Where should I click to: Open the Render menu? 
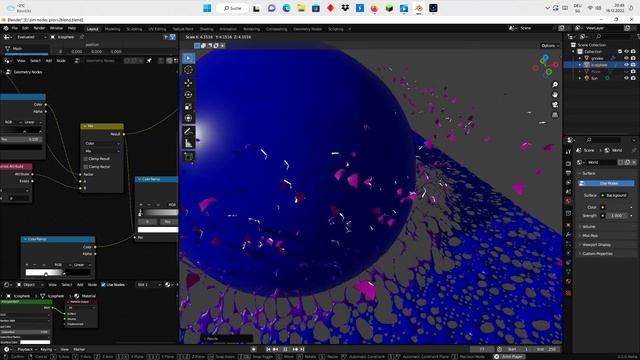(x=39, y=28)
